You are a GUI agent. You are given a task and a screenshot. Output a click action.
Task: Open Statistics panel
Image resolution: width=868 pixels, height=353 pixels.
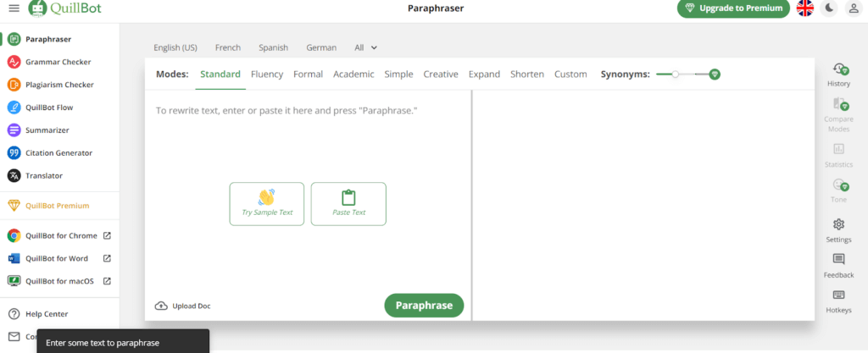point(838,155)
